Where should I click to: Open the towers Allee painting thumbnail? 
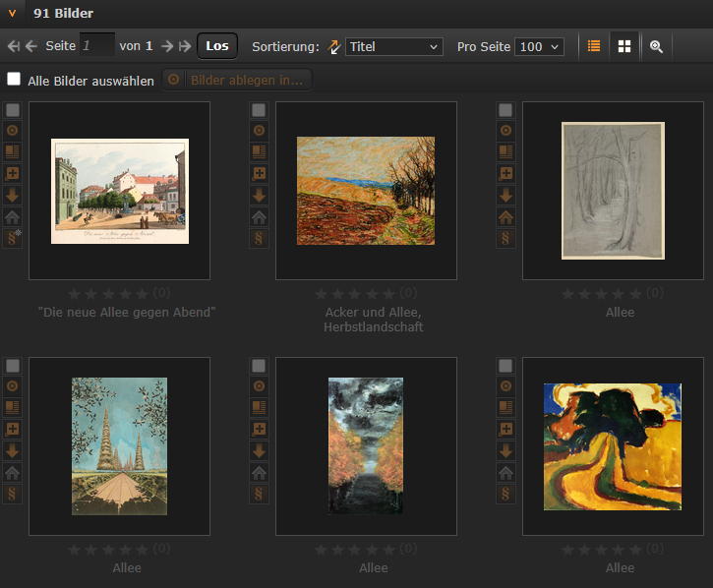(x=119, y=446)
